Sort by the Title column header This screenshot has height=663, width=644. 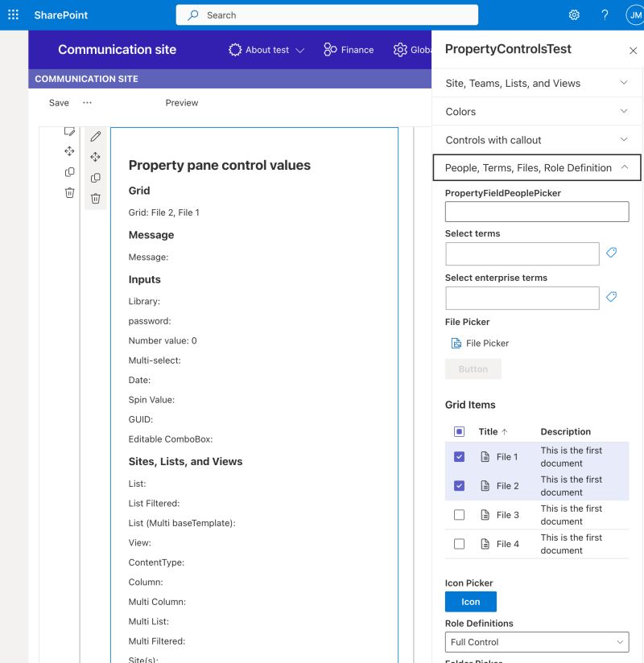(488, 432)
